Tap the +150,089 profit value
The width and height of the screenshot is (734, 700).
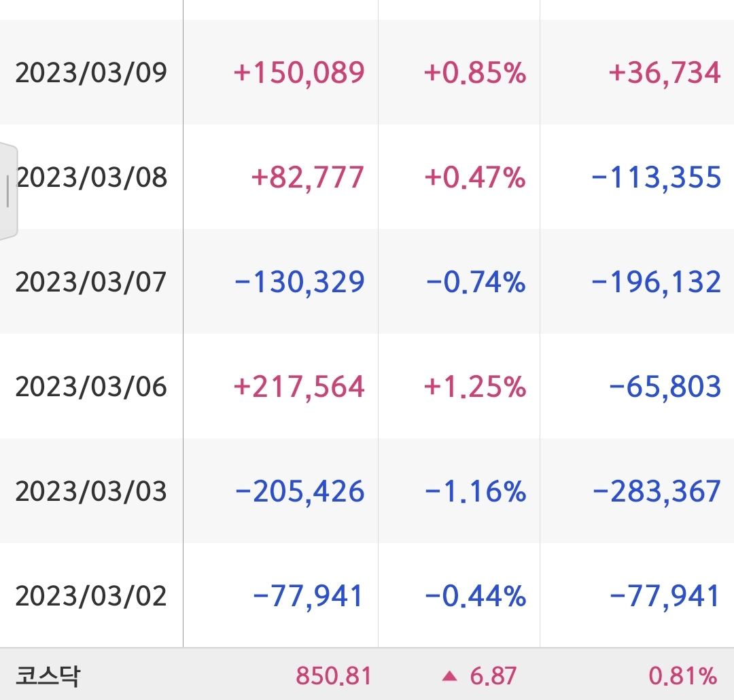[x=299, y=73]
